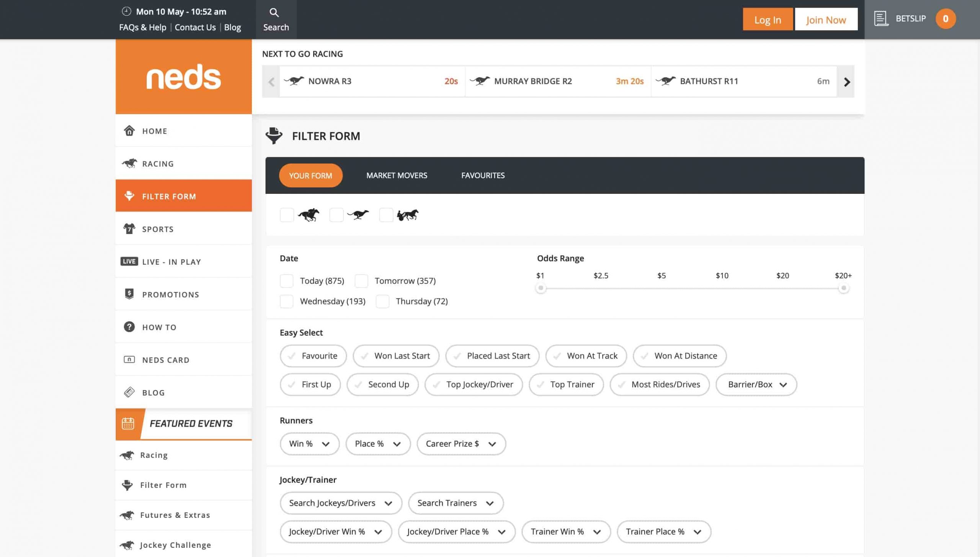Open Live - In Play menu item
Image resolution: width=980 pixels, height=557 pixels.
(183, 261)
